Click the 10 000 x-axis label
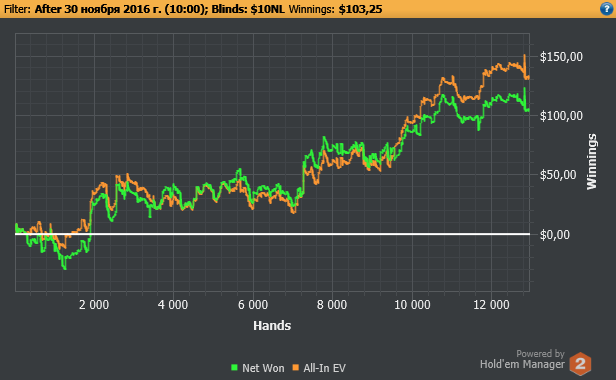 412,305
